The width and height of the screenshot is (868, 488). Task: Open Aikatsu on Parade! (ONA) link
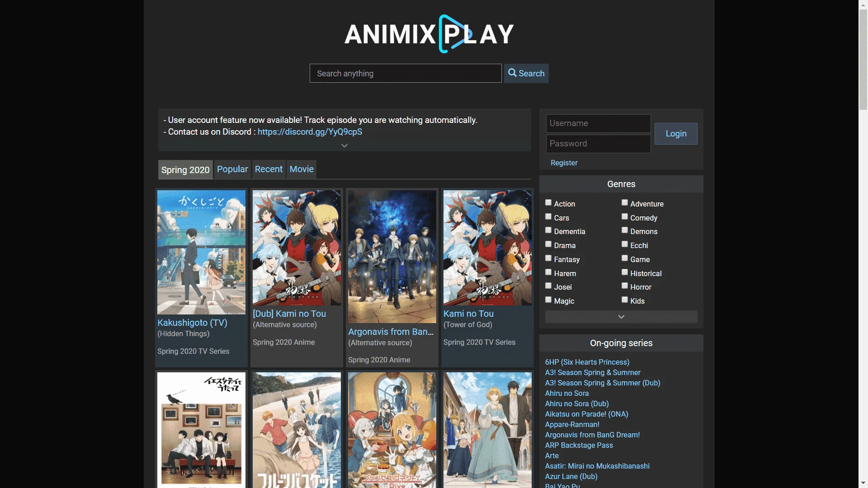coord(586,414)
